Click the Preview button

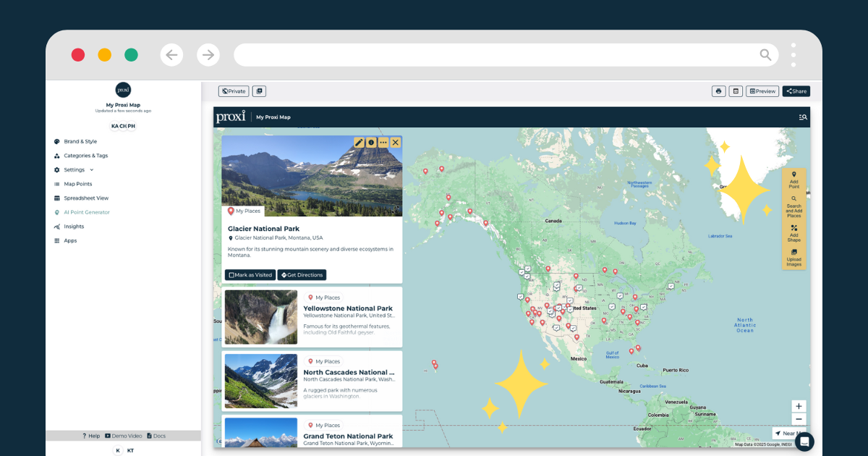tap(762, 91)
